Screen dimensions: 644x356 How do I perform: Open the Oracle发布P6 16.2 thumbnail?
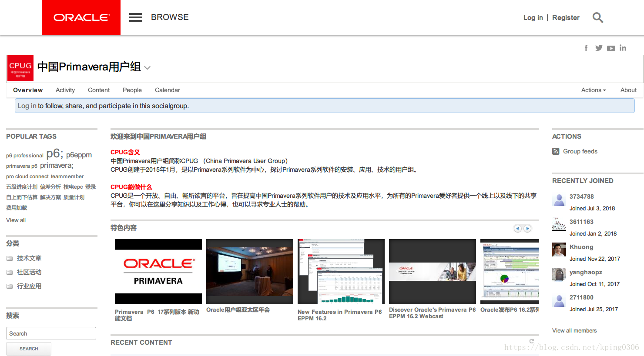pos(510,272)
